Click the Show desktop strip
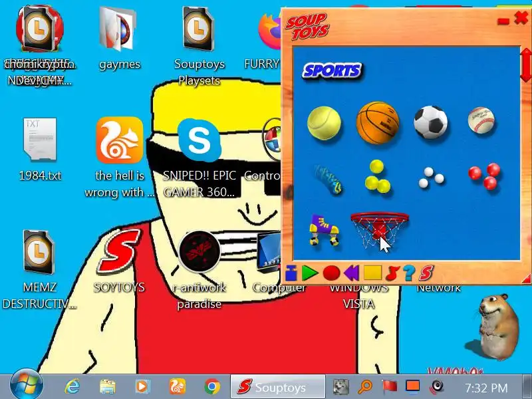The width and height of the screenshot is (532, 399). [x=527, y=387]
